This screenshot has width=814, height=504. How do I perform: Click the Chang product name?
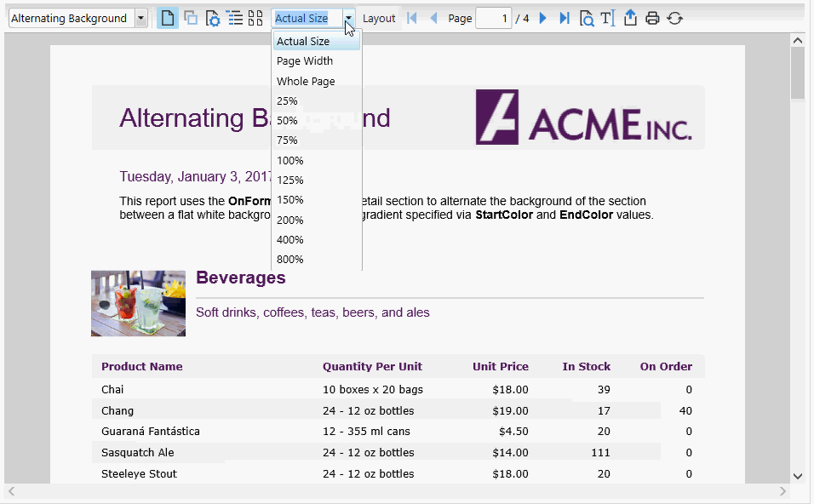point(118,410)
